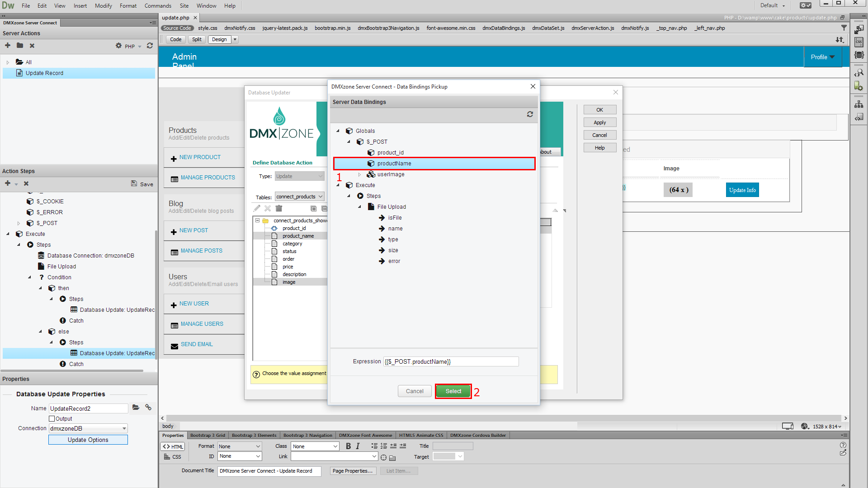Click the Document Title input field

269,471
